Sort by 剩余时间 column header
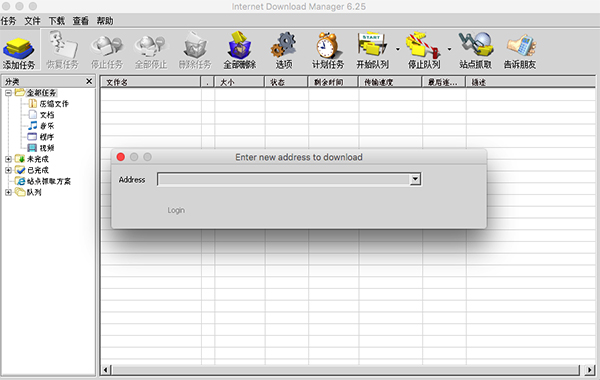Image resolution: width=600 pixels, height=380 pixels. [333, 82]
